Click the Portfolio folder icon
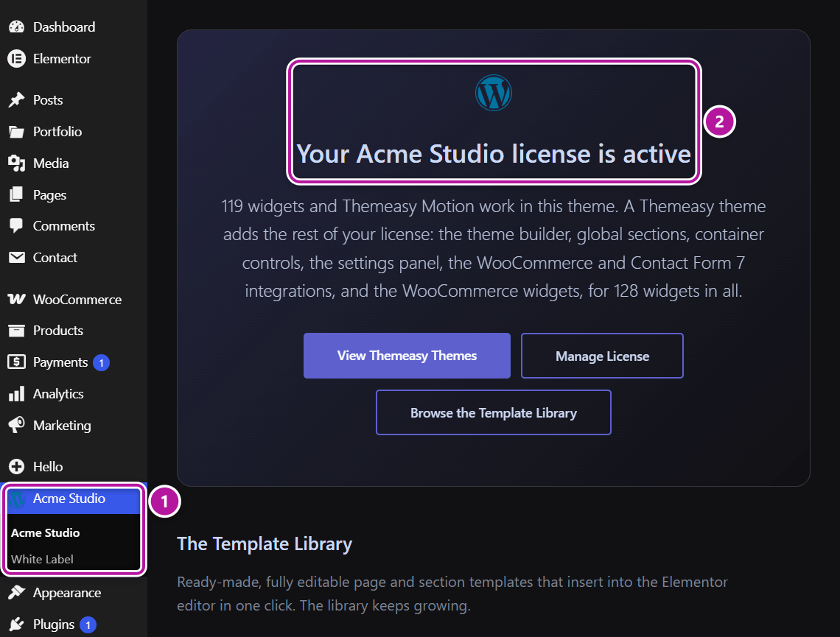Viewport: 840px width, 637px height. 17,132
